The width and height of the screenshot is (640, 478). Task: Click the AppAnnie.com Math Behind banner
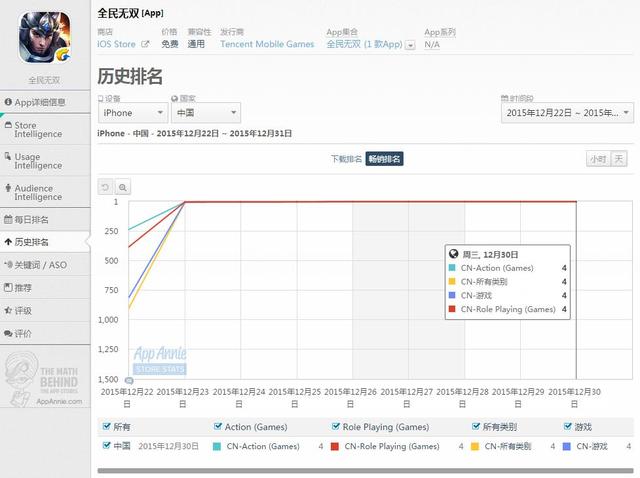pos(44,379)
